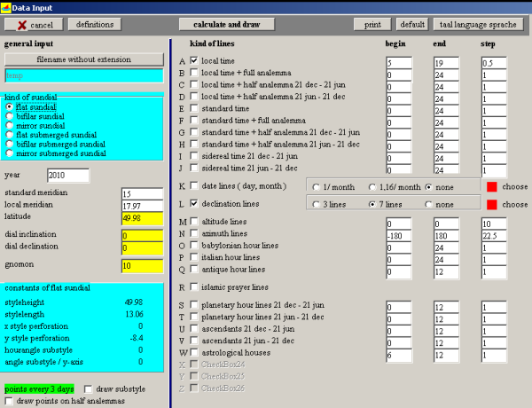This screenshot has height=408, width=532.
Task: Toggle declination lines checkbox
Action: point(193,203)
